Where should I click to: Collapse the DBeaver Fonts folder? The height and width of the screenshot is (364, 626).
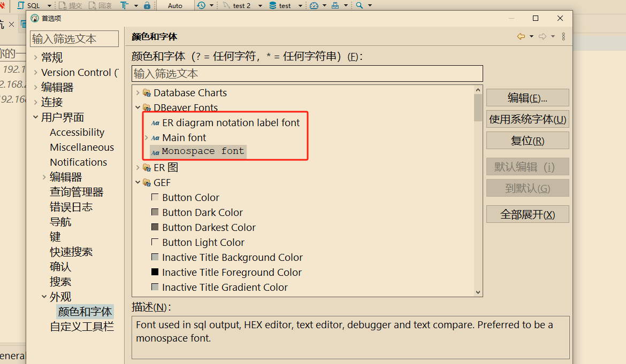pos(138,107)
